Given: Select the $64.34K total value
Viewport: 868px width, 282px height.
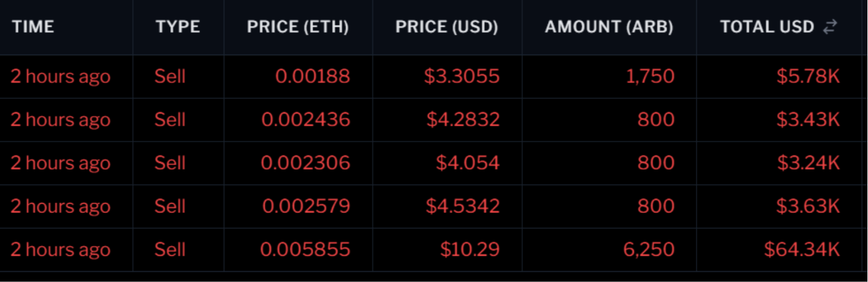Looking at the screenshot, I should point(802,250).
